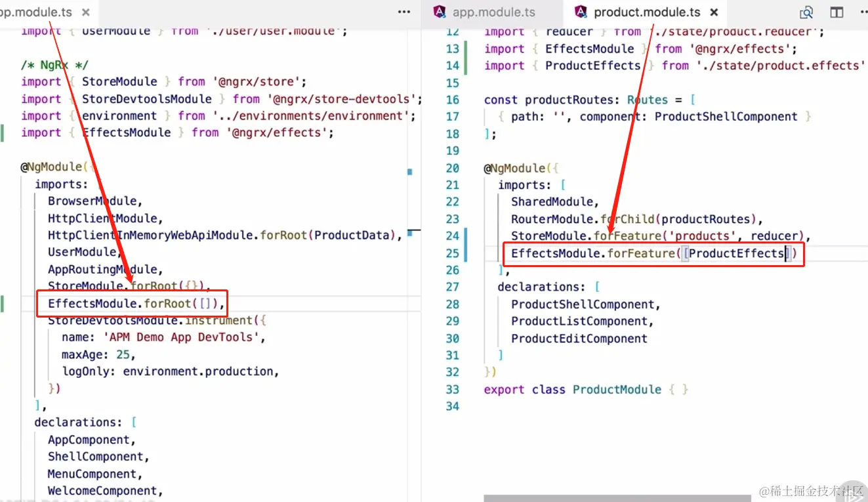Open more actions menu for left editor group

[404, 12]
